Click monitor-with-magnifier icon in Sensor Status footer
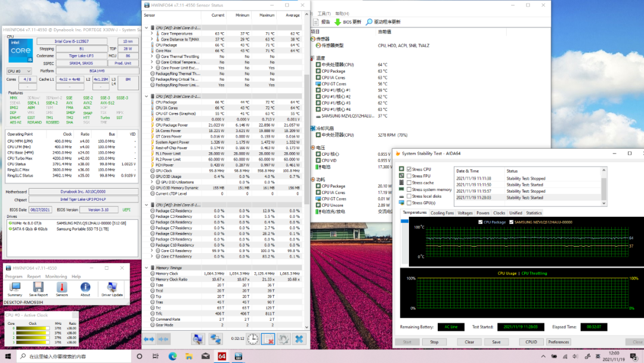Screen dimensions: 644x363 click(197, 339)
